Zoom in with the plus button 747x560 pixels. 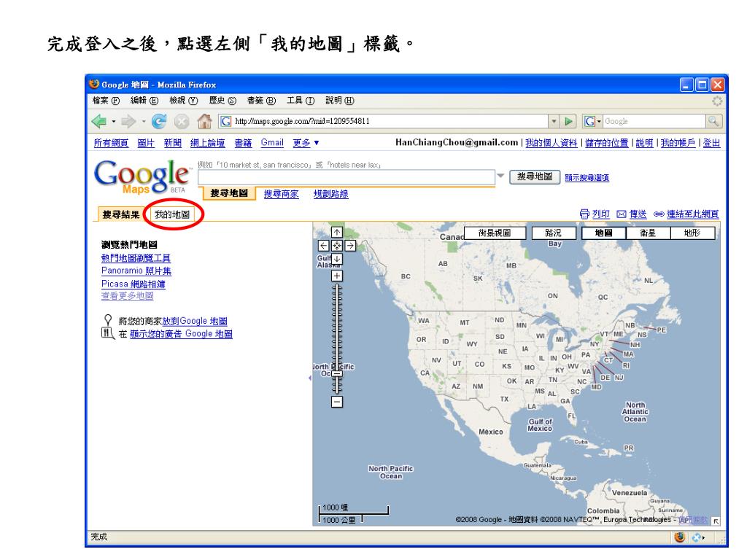coord(337,276)
